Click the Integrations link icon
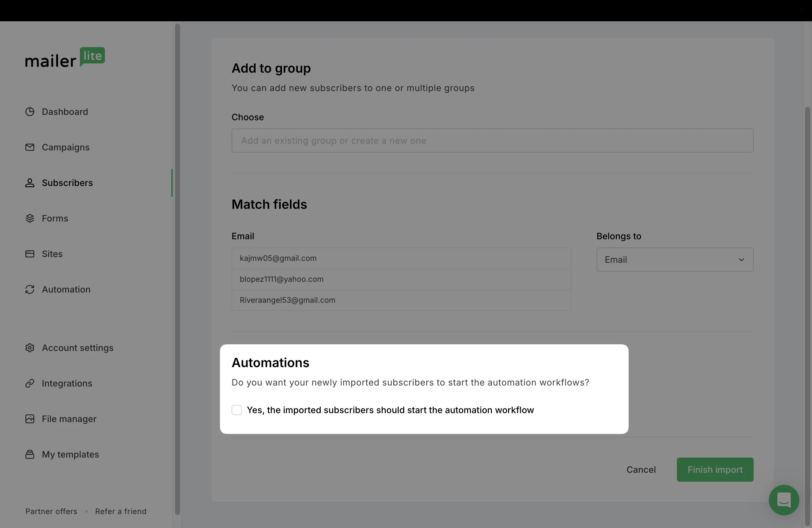Screen dimensions: 812x528 point(30,383)
